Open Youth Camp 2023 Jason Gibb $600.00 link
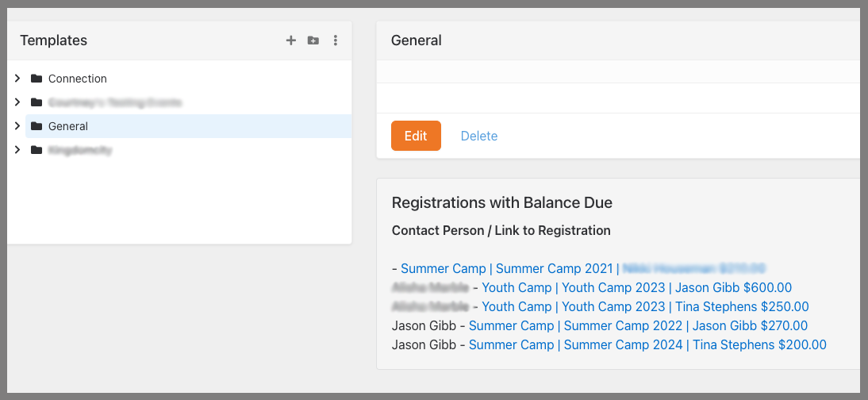This screenshot has height=400, width=868. tap(636, 287)
